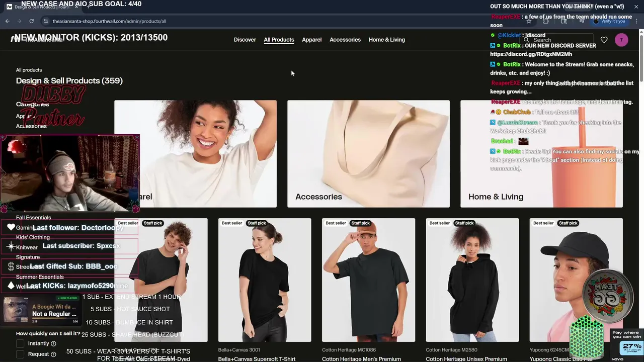Open the browser extensions puzzle icon
Screen dimensions: 644x362
pos(546,21)
